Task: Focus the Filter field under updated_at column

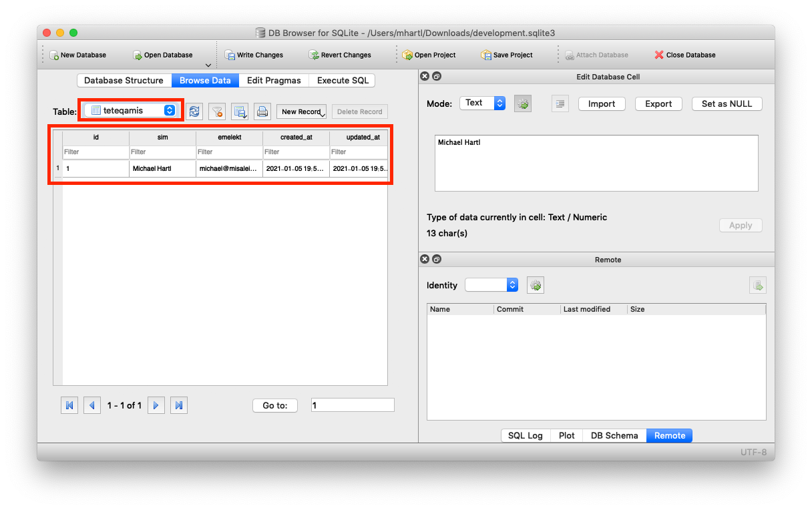Action: 359,152
